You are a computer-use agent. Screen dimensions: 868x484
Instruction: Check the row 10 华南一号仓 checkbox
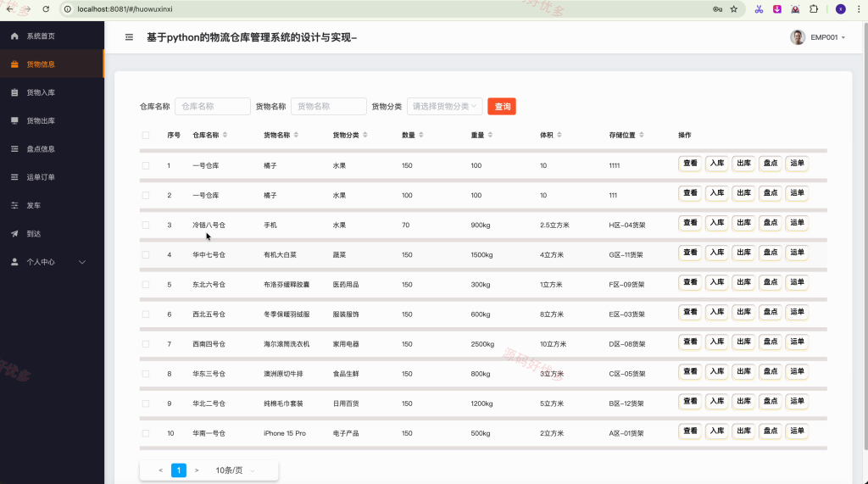click(x=146, y=434)
